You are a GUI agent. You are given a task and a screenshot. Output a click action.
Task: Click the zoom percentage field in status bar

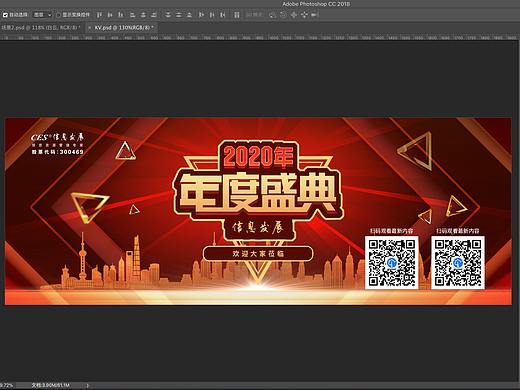(x=7, y=385)
